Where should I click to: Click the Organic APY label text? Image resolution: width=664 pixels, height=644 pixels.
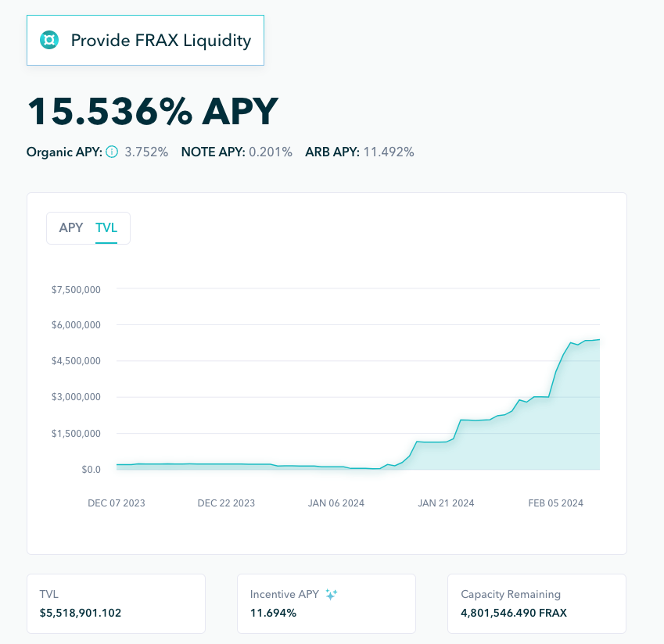coord(64,152)
